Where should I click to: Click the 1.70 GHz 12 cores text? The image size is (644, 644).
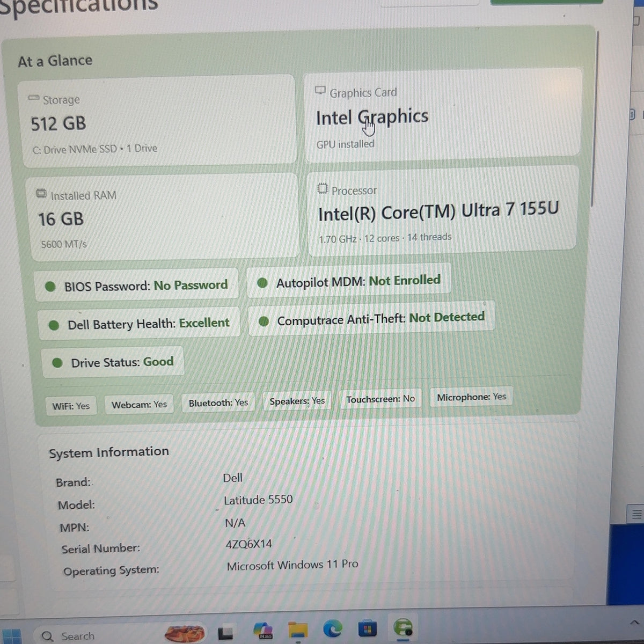point(385,238)
